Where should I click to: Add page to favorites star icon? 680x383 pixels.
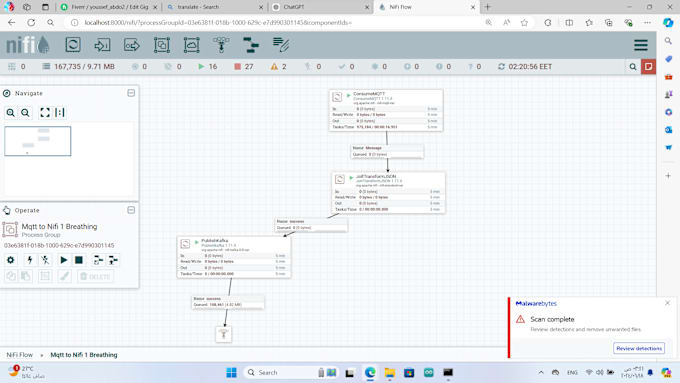(x=524, y=23)
